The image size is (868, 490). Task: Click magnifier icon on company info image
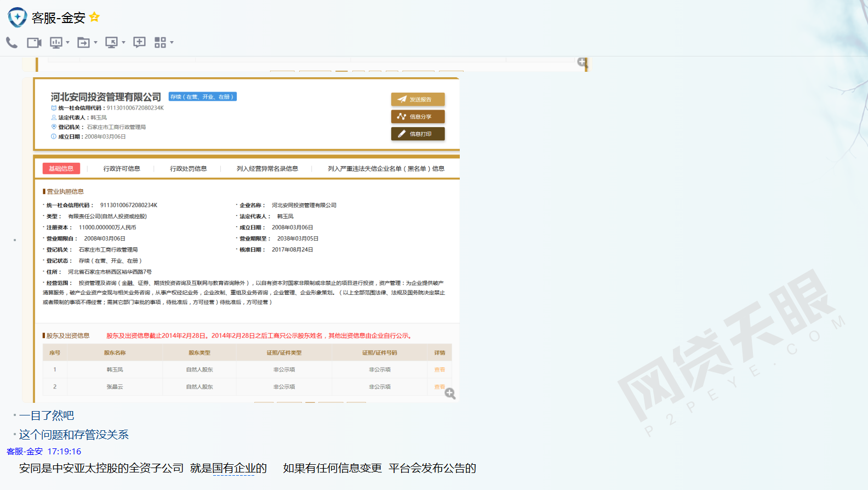pos(450,394)
